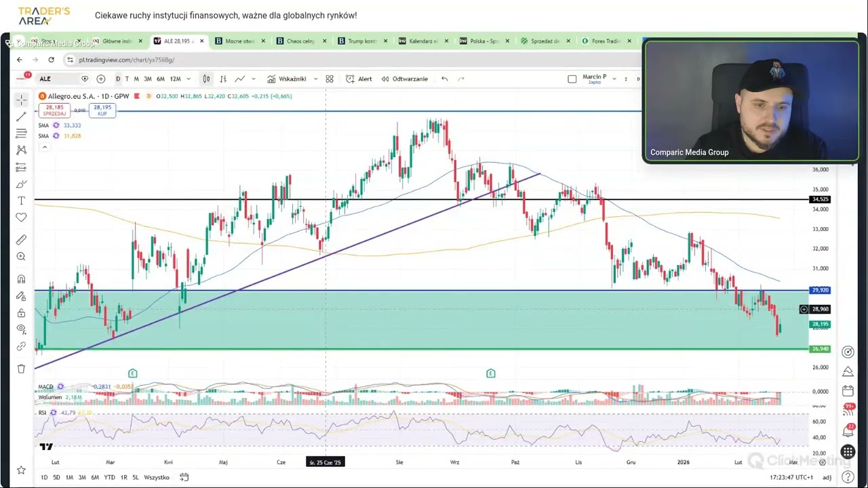Set chart range to Wszystko
The width and height of the screenshot is (868, 488).
click(x=157, y=477)
